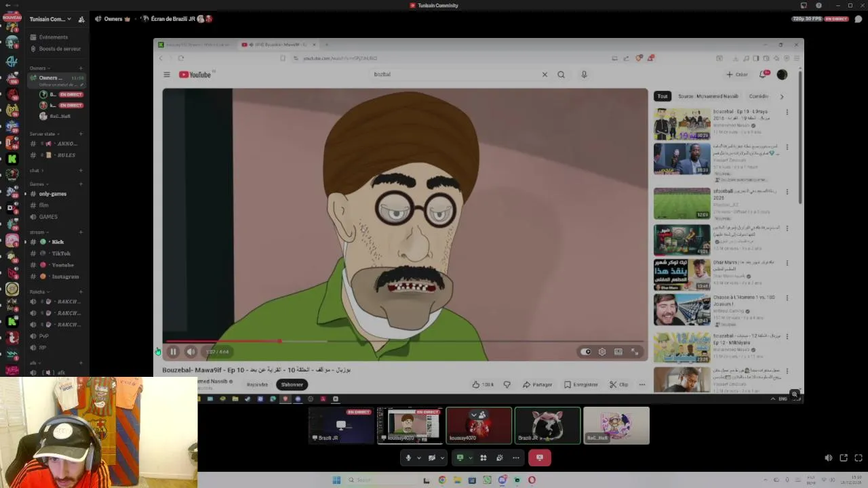Open the Discord activities button
Viewport: 868px width, 488px height.
click(484, 457)
